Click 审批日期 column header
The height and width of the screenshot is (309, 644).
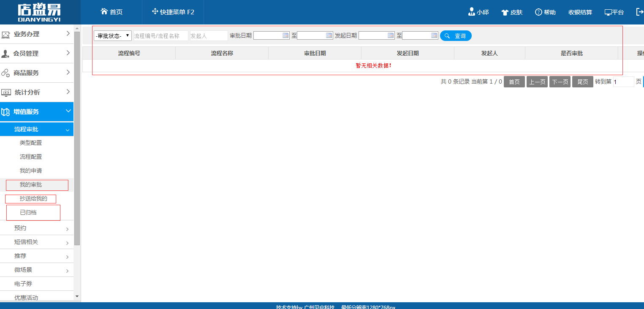[x=315, y=53]
